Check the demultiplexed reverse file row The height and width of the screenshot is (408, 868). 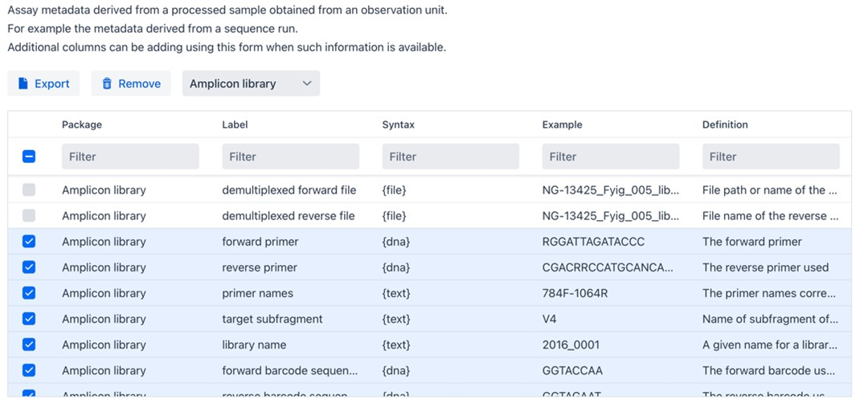(29, 216)
